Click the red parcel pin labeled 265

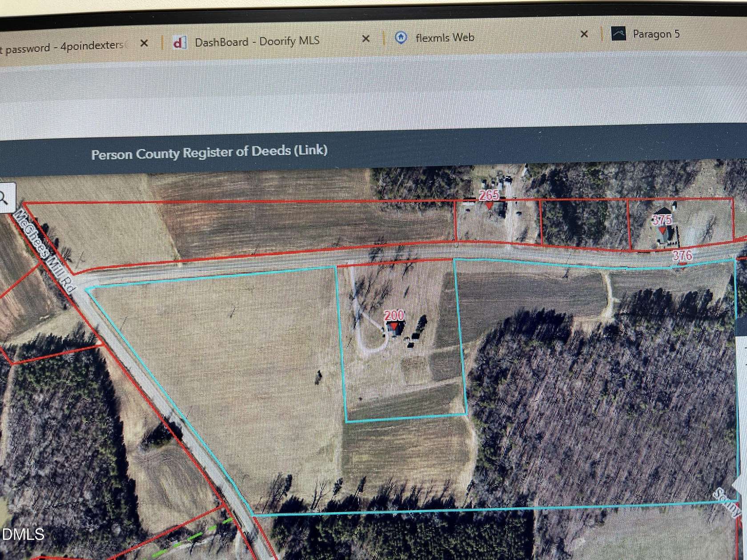[x=488, y=200]
